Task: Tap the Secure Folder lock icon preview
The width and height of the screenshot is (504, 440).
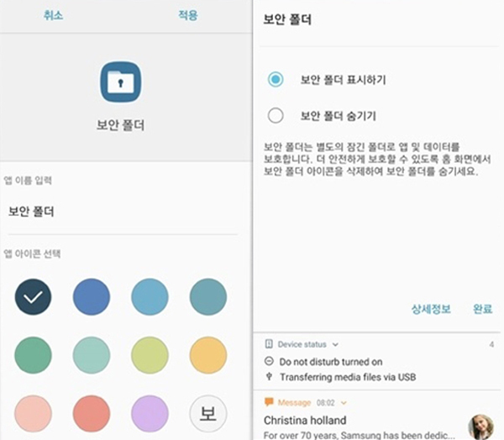Action: pos(120,82)
